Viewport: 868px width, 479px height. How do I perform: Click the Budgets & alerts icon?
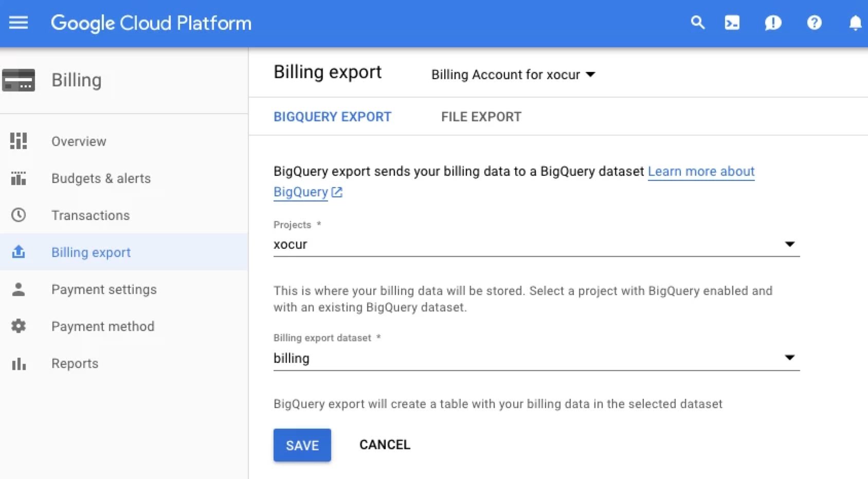tap(19, 178)
